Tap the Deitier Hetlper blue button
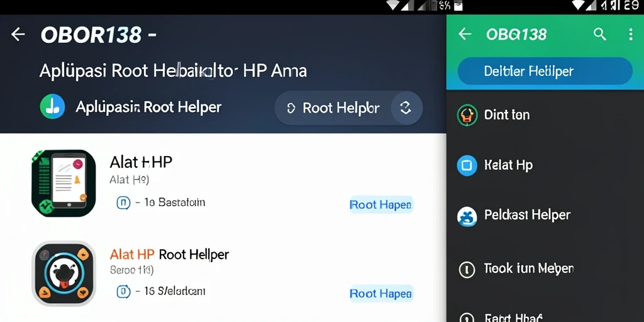This screenshot has width=644, height=322. coord(545,71)
